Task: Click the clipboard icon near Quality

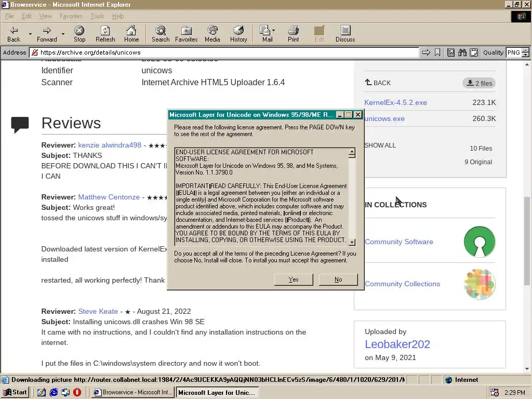Action: (x=474, y=52)
